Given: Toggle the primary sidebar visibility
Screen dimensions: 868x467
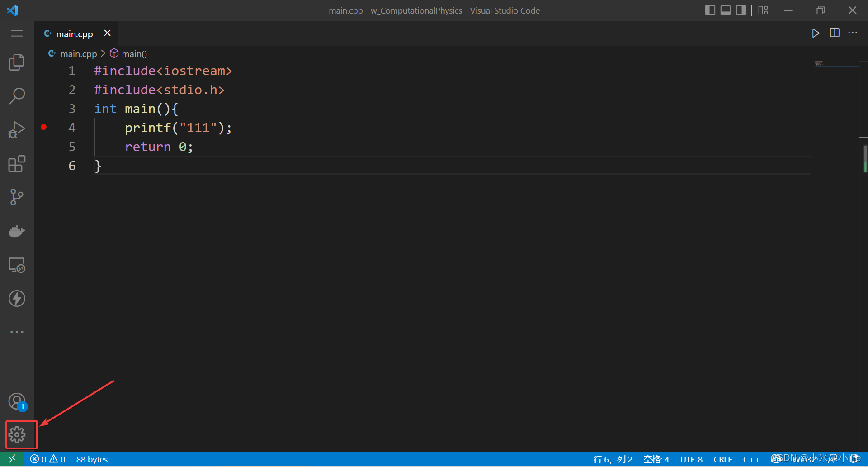Looking at the screenshot, I should pyautogui.click(x=710, y=10).
